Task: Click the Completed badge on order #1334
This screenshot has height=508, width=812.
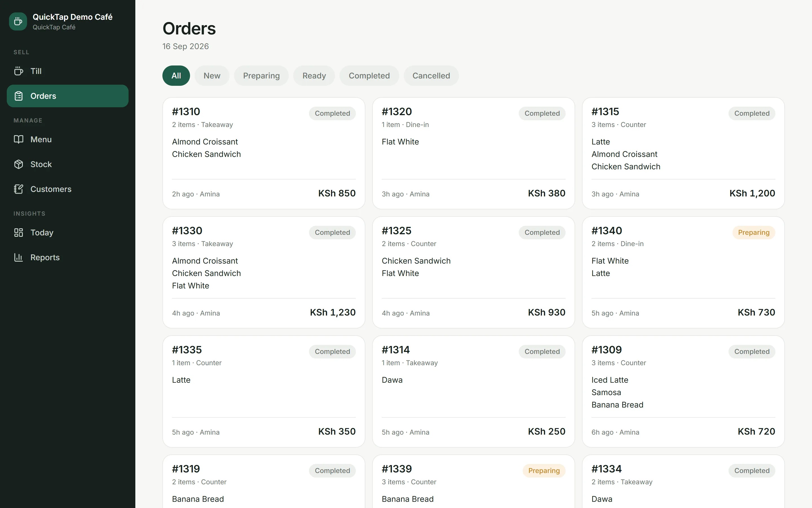Action: 752,471
